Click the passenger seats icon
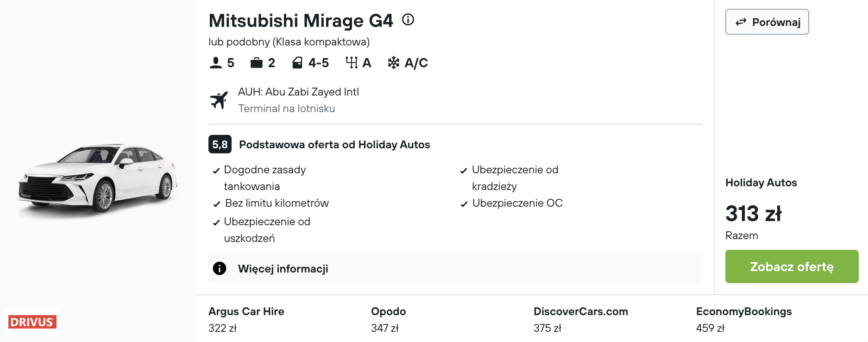 coord(216,63)
